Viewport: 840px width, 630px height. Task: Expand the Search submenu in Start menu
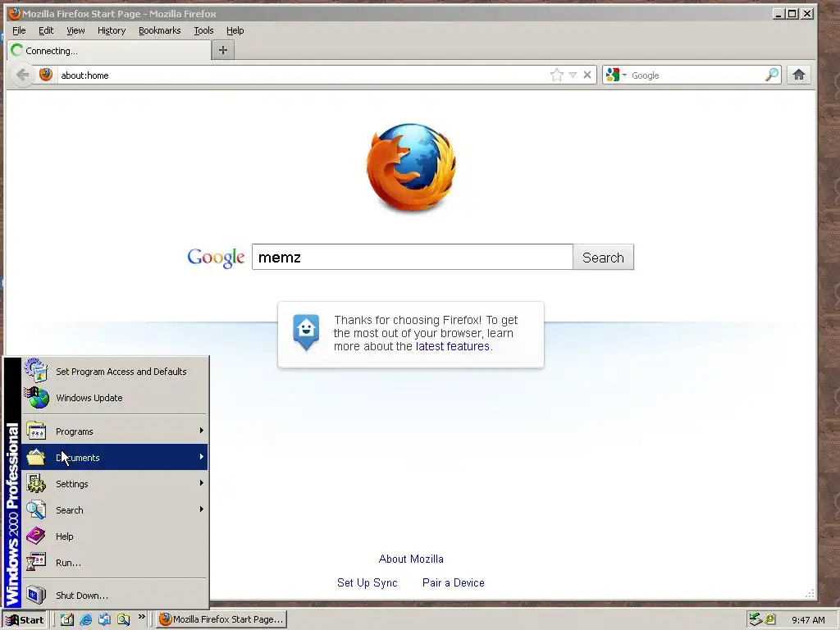pos(115,509)
